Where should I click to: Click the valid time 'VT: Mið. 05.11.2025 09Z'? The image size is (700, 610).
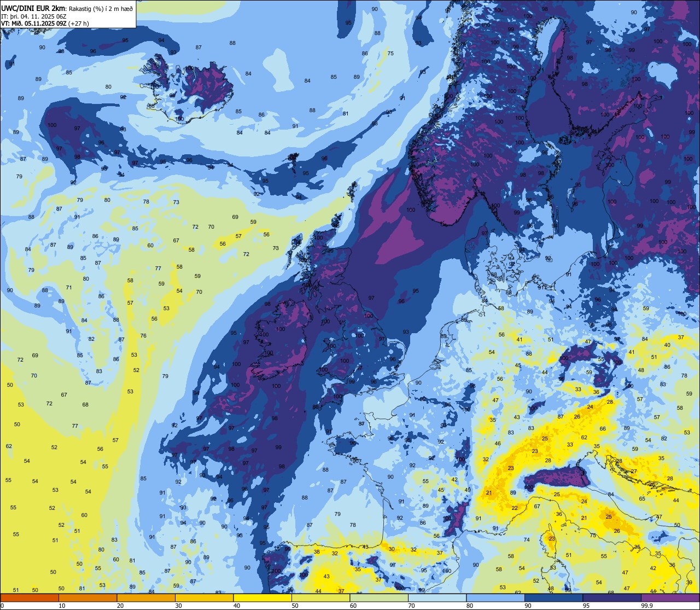[34, 24]
